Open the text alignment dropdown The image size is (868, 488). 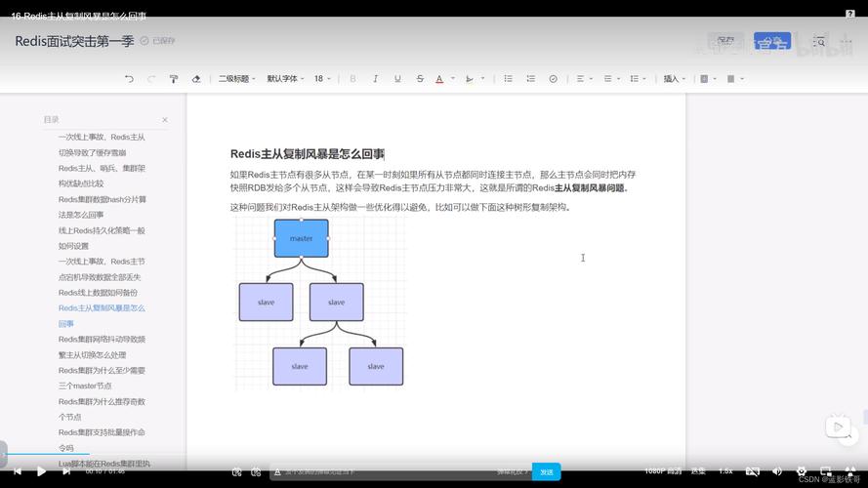[584, 79]
